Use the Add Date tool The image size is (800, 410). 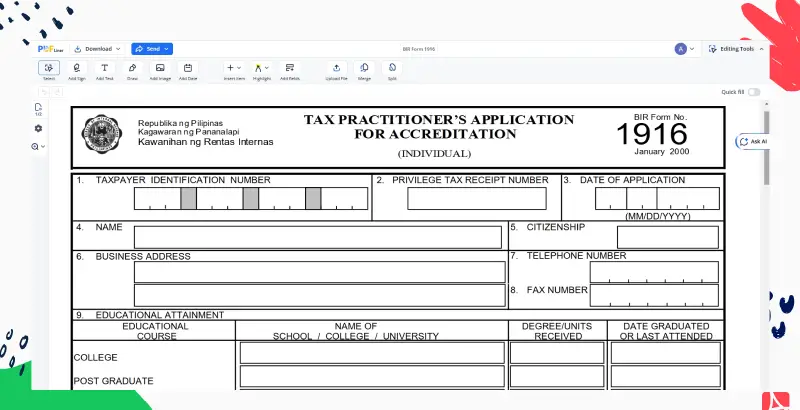[188, 68]
